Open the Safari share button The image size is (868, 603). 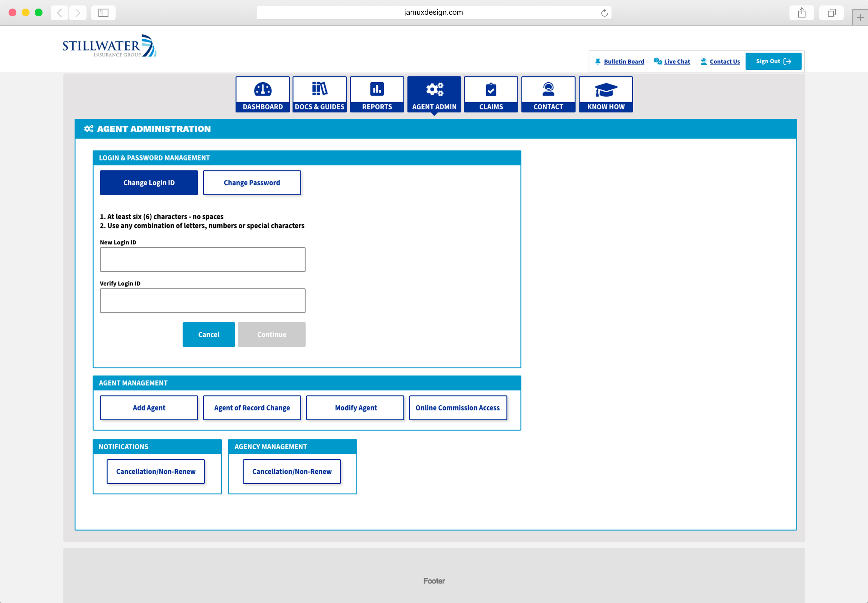click(x=801, y=13)
